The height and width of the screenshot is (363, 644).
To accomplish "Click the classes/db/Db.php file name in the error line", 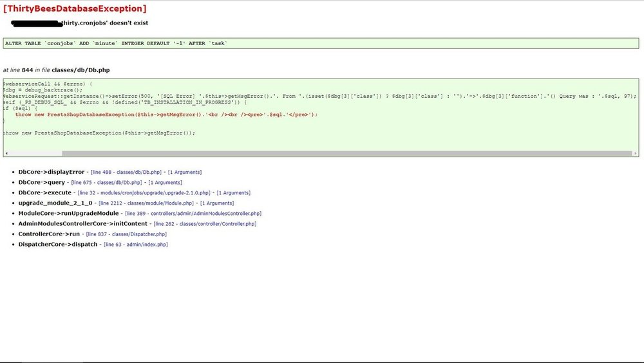I will pos(80,70).
